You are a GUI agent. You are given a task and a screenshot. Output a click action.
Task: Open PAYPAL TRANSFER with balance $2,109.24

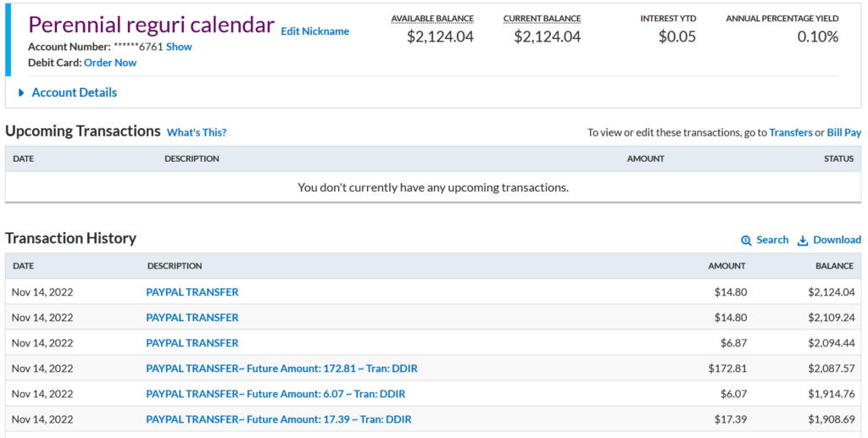pos(192,318)
